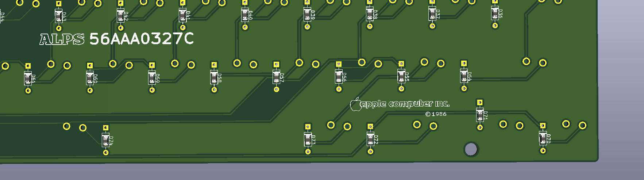Select the ©1986 copyright marking
The height and width of the screenshot is (180, 644).
[436, 114]
